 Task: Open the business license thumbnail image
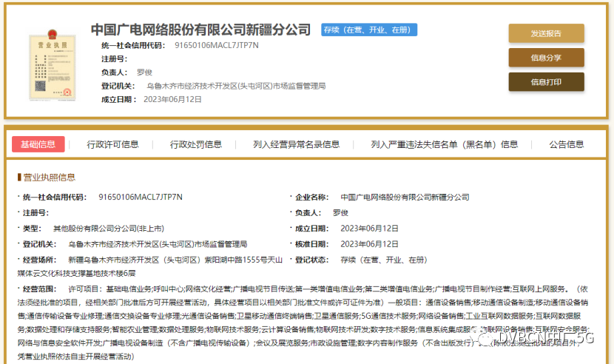(53, 65)
